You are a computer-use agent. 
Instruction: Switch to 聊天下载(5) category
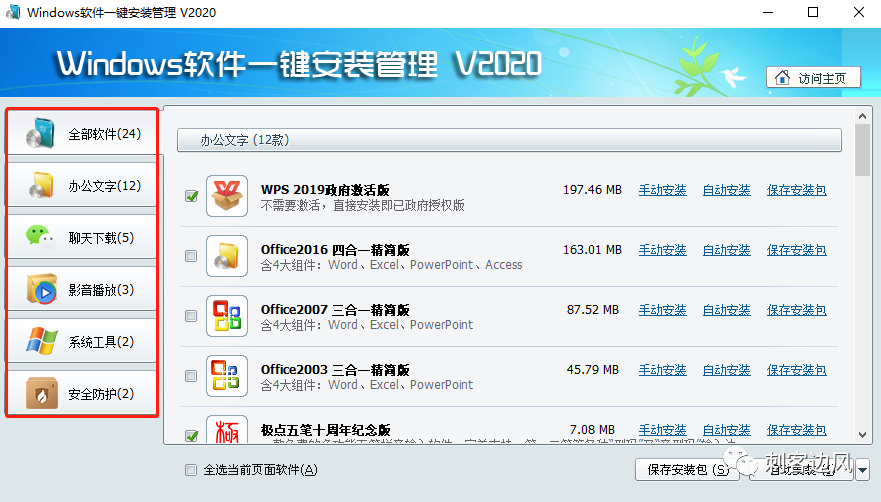click(82, 237)
